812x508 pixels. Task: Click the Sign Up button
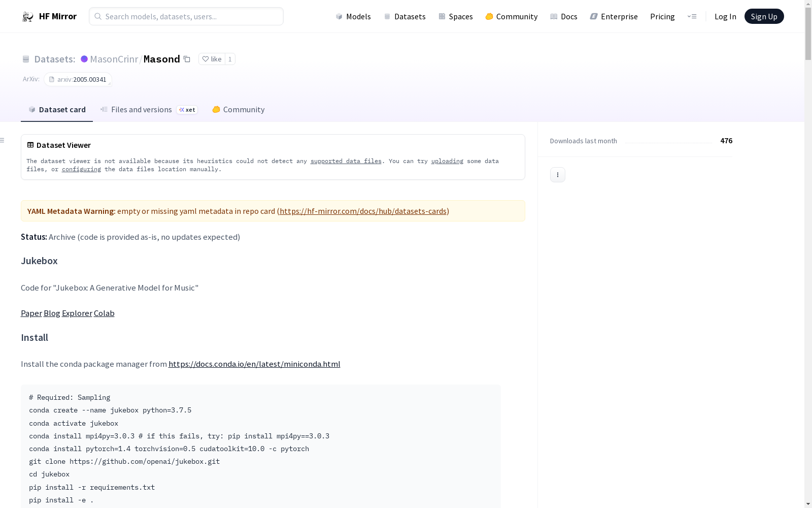[764, 16]
